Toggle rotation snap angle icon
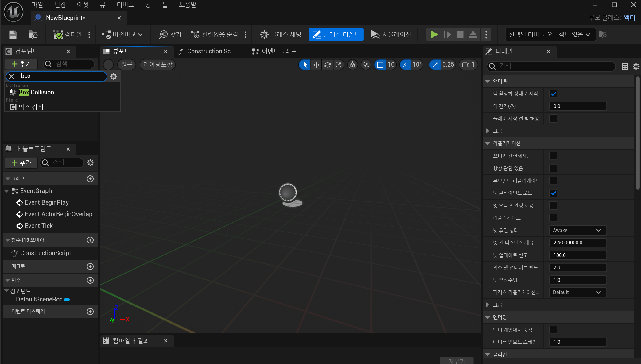This screenshot has height=364, width=641. 406,65
